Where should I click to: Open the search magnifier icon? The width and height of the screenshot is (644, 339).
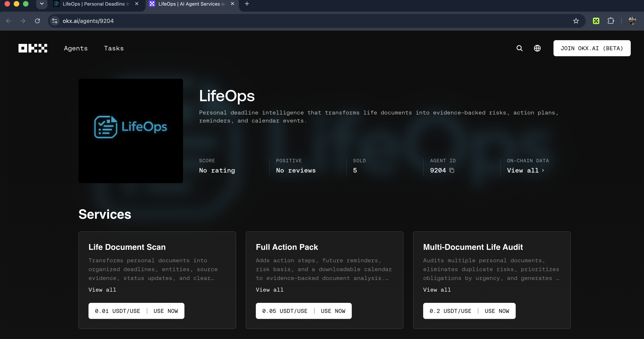pos(520,48)
